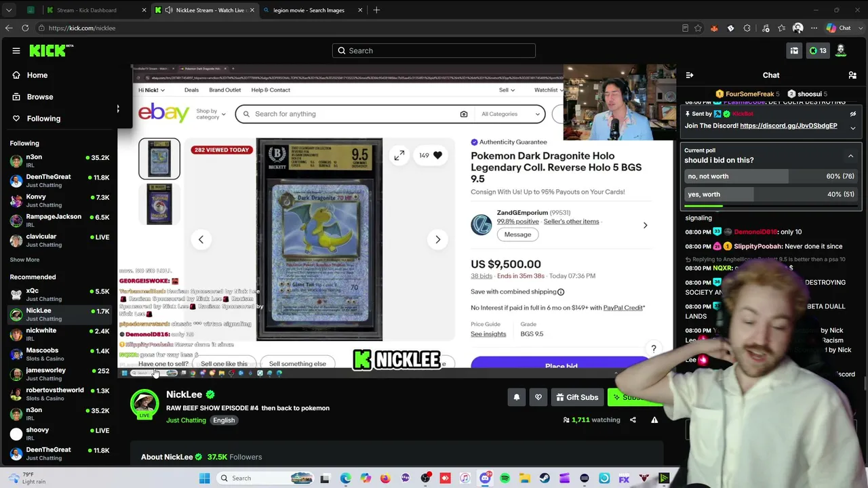Open Steam from the taskbar
868x488 pixels.
tap(545, 479)
